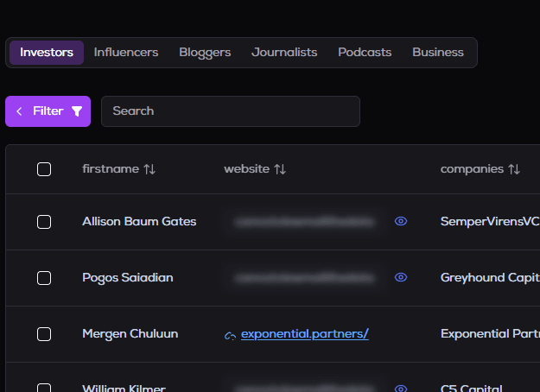This screenshot has height=392, width=540.
Task: Open the exponential.partners/ website link
Action: click(304, 334)
